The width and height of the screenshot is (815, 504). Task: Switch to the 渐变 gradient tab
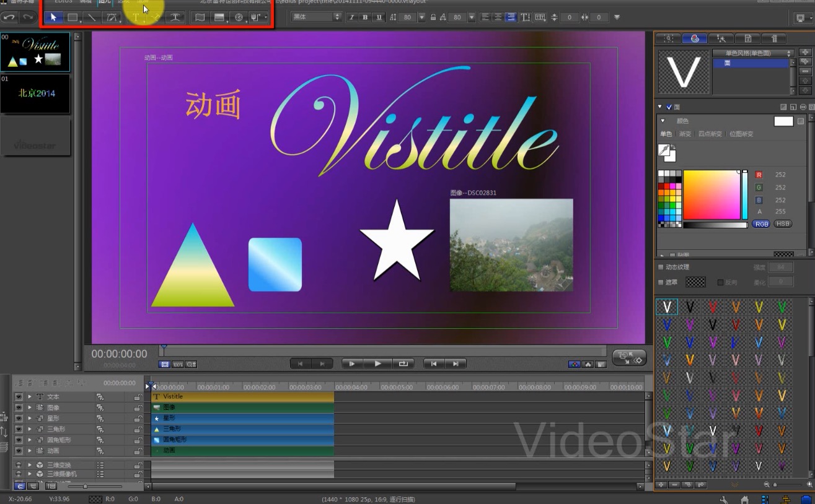[685, 134]
